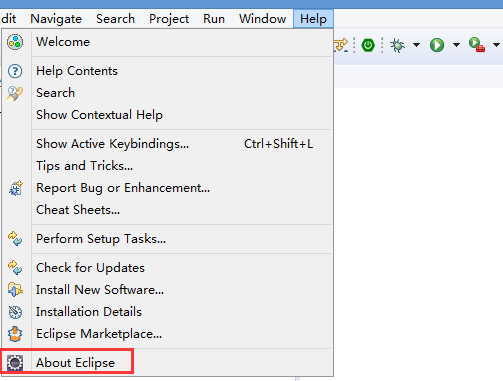Click the Perform Setup Tasks arrows icon
This screenshot has height=381, width=503.
pyautogui.click(x=15, y=239)
